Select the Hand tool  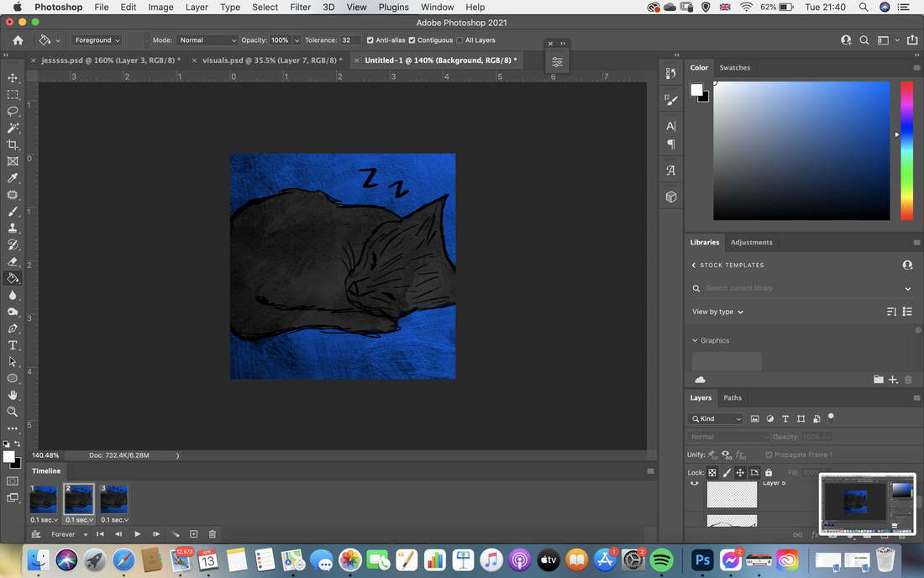13,395
